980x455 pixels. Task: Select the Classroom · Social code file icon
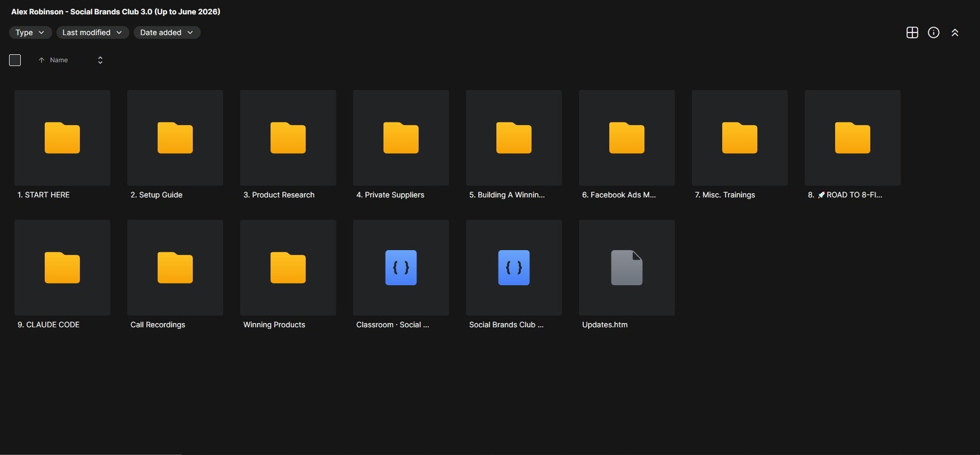(x=401, y=268)
